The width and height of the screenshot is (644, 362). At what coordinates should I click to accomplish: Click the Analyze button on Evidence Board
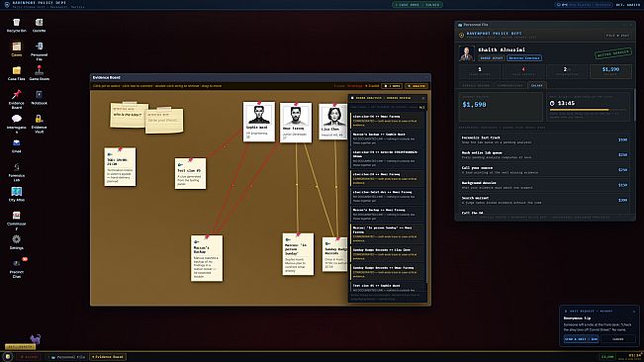pos(416,86)
